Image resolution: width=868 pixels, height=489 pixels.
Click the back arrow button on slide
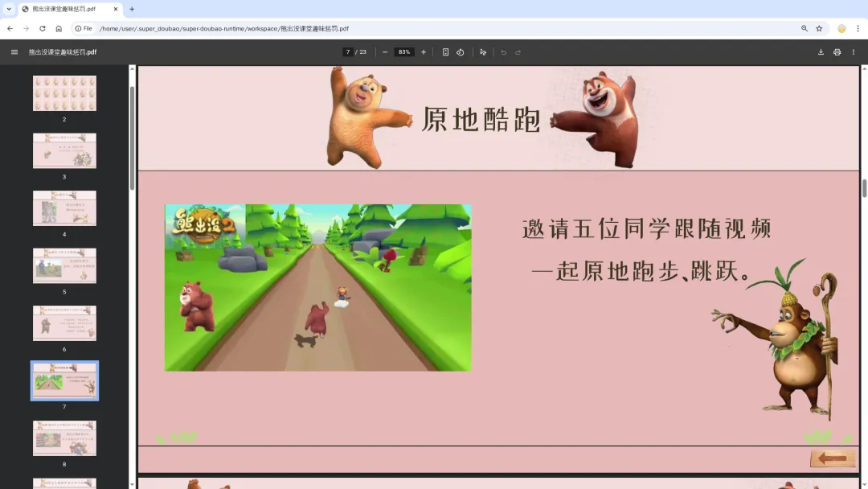[x=833, y=458]
